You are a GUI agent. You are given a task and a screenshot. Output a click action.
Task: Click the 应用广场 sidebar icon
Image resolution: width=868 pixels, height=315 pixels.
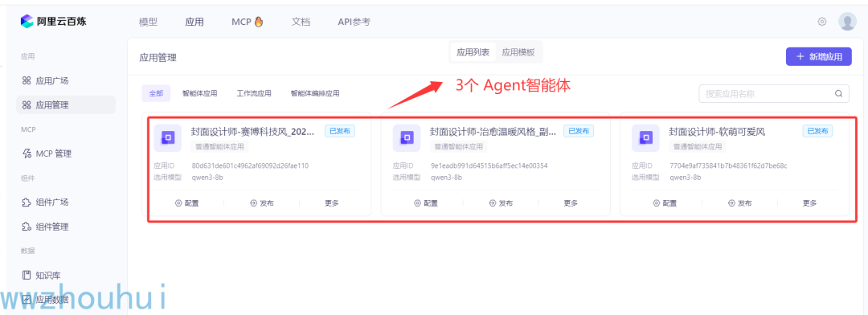pyautogui.click(x=26, y=81)
